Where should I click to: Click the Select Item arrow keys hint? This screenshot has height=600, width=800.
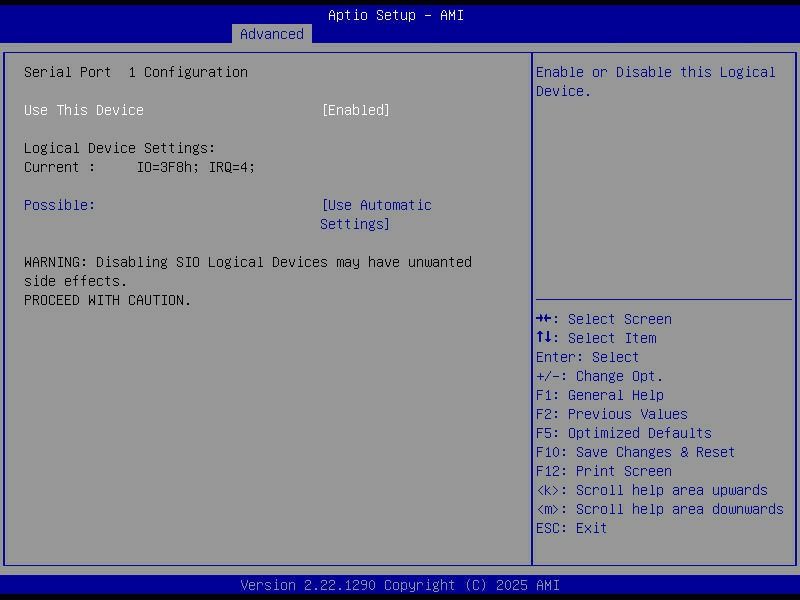[596, 338]
